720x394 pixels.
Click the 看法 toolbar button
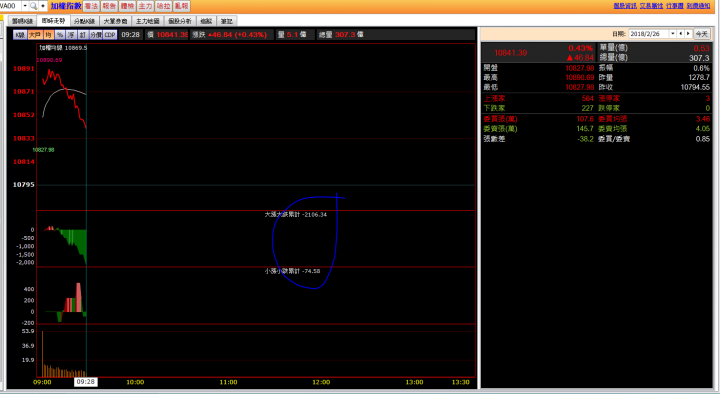pyautogui.click(x=91, y=6)
